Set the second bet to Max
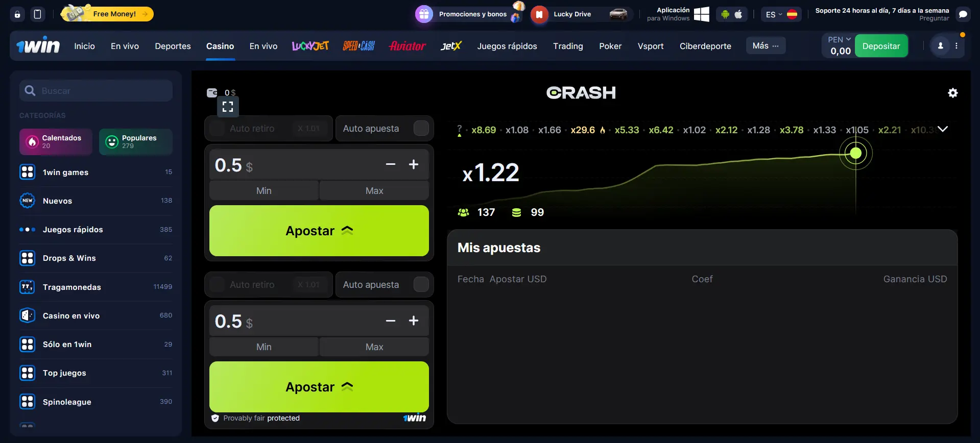Viewport: 980px width, 443px height. click(374, 347)
